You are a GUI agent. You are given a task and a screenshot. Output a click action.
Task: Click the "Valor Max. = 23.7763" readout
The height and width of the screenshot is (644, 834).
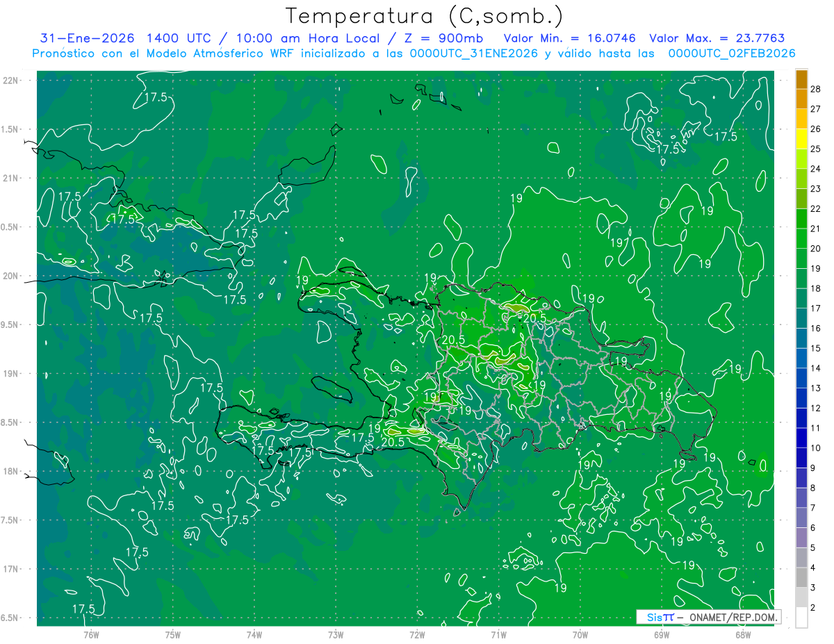coord(717,38)
